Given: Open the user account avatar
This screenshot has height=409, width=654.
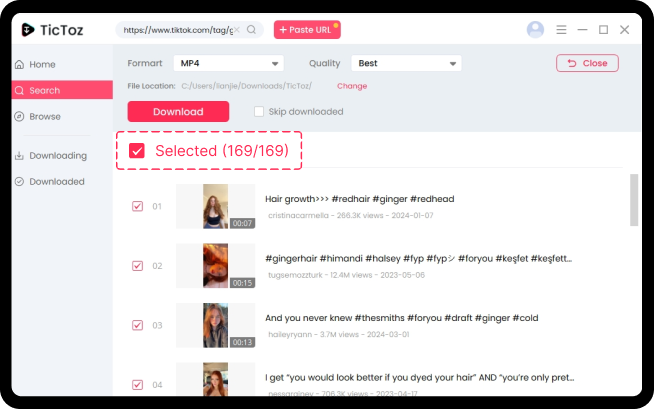Looking at the screenshot, I should (x=535, y=30).
